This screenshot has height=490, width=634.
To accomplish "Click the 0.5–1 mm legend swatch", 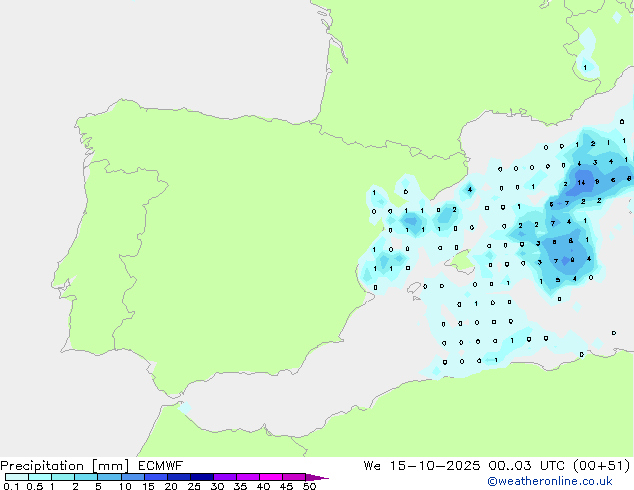I will coord(40,477).
